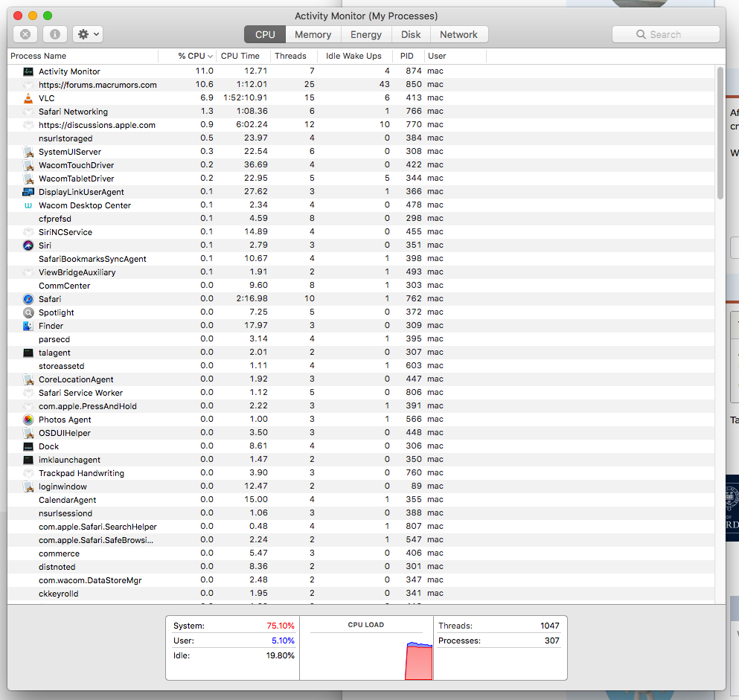The image size is (739, 700).
Task: Select the CommCenter process row
Action: [x=361, y=286]
